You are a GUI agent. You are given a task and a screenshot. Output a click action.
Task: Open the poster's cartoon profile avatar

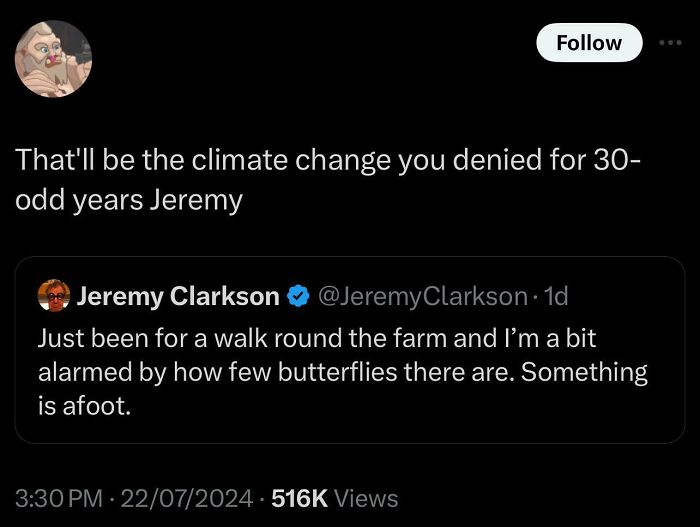pos(53,59)
